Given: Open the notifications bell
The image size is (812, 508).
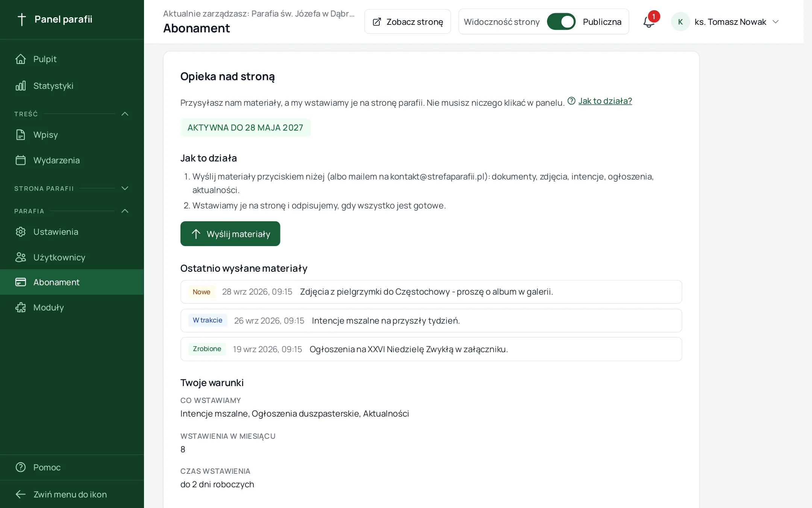Looking at the screenshot, I should (649, 22).
